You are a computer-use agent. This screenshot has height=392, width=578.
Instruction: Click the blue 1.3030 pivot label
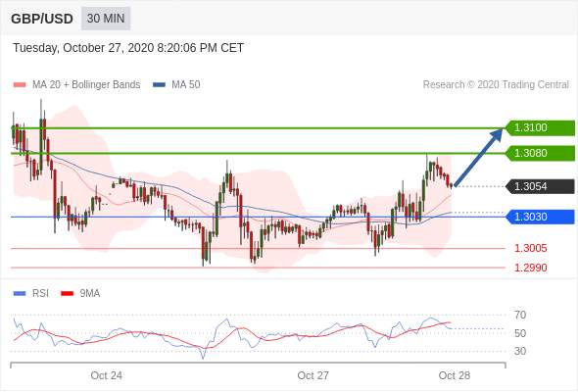[x=540, y=217]
